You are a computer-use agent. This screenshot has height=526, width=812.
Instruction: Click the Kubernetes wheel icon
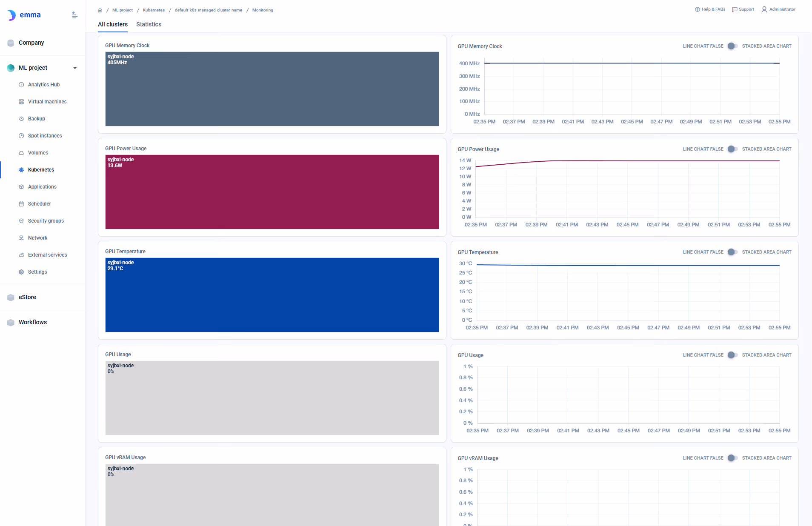(21, 170)
